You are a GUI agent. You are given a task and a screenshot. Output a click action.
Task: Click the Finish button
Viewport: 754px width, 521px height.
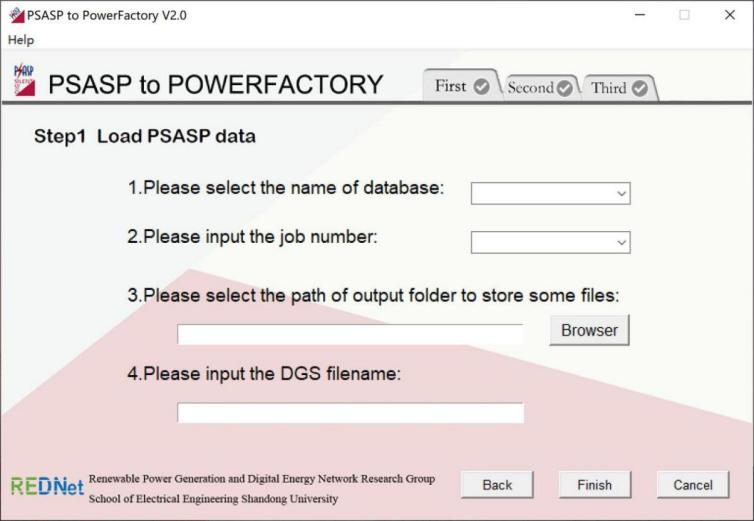tap(594, 484)
